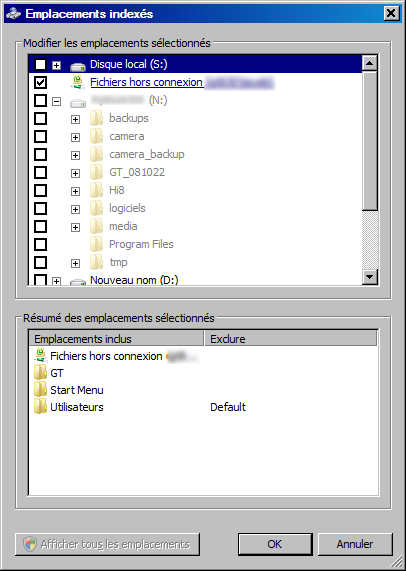Click the Emplacements inclus column header
This screenshot has height=571, width=406.
tap(116, 339)
